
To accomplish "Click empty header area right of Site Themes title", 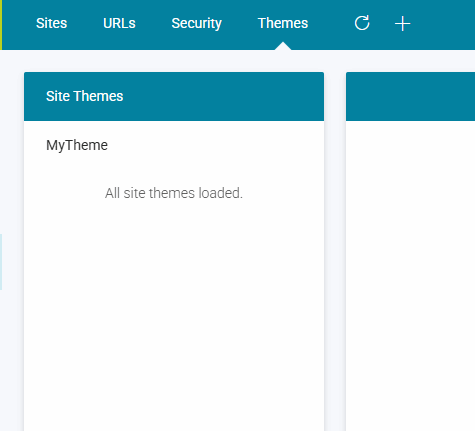I will click(223, 96).
